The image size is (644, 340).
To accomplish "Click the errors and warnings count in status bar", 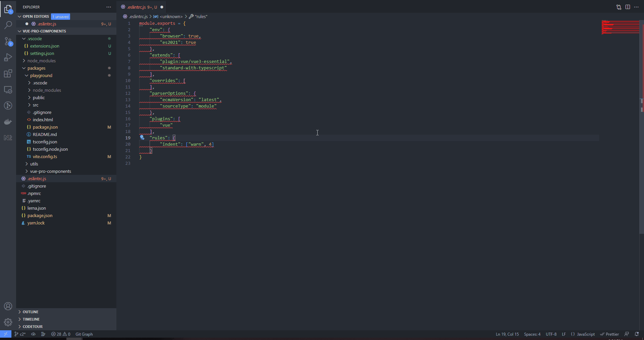I will [61, 334].
